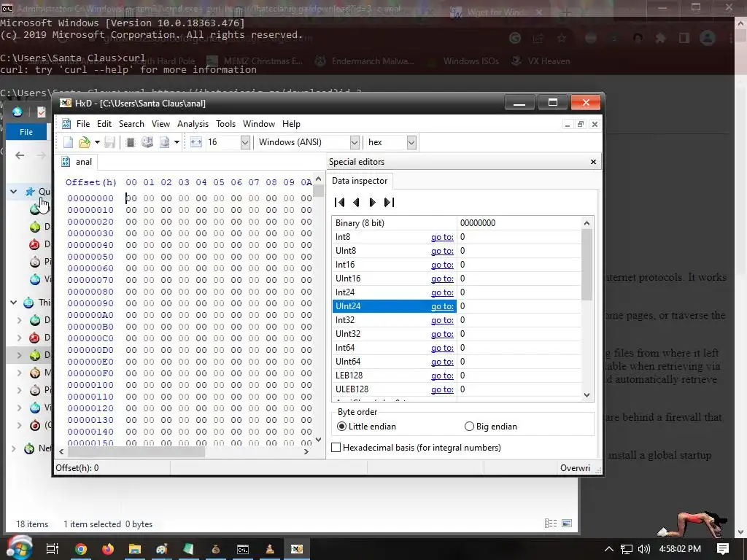Click the Explorer back arrow button
This screenshot has width=747, height=560.
point(20,155)
